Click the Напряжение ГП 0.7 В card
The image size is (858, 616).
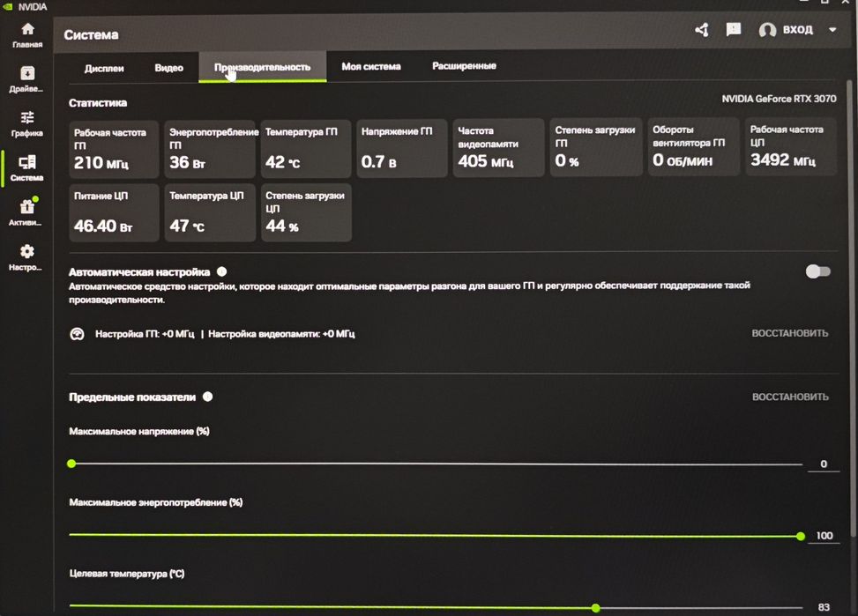(x=402, y=148)
